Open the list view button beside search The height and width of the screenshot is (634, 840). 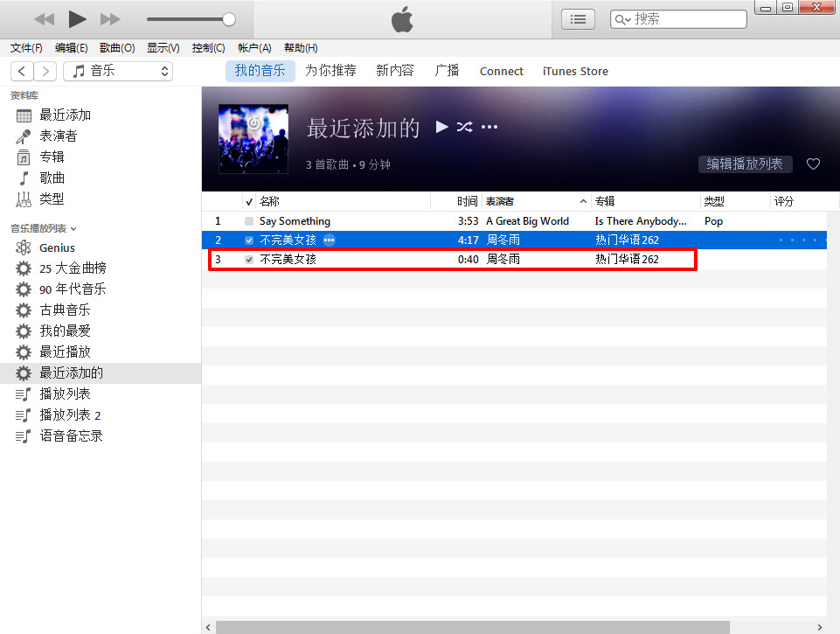(578, 20)
